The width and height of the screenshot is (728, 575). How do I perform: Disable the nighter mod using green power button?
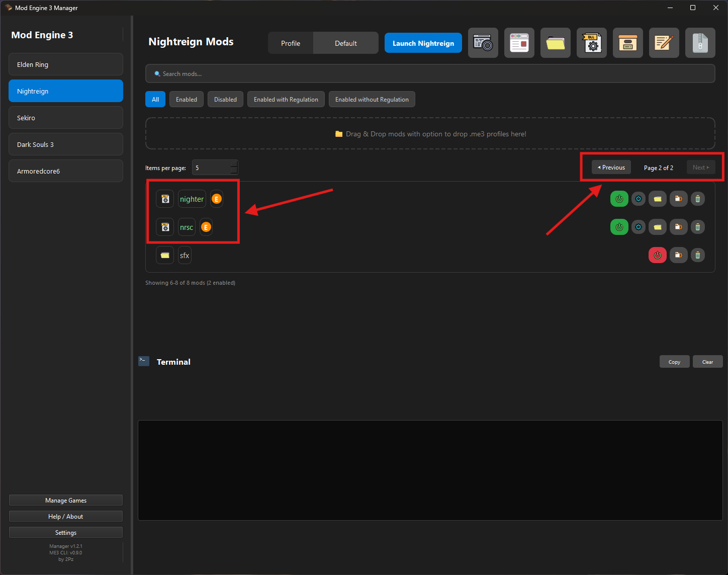click(x=619, y=199)
